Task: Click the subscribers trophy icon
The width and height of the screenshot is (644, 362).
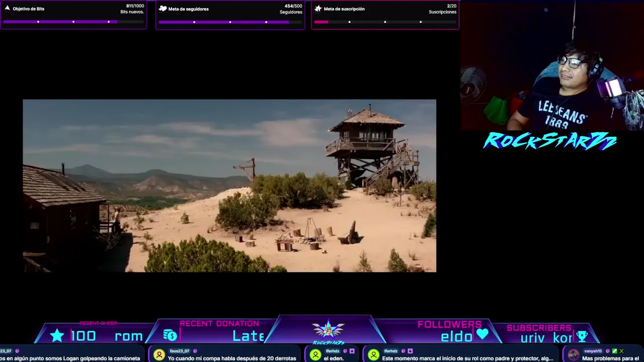Action: tap(582, 336)
